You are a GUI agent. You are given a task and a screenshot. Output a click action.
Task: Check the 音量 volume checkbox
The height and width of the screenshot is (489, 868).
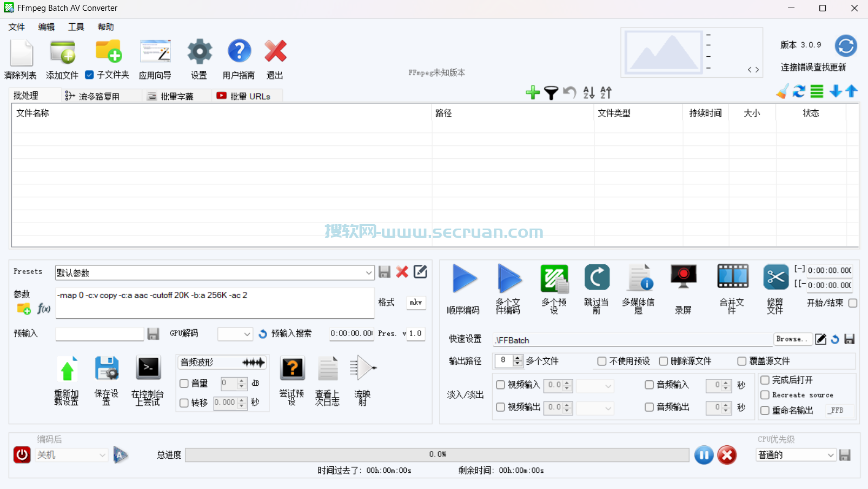point(184,384)
